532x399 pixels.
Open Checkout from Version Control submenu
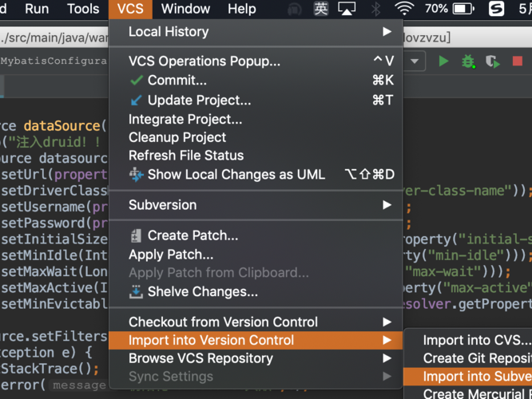click(256, 322)
